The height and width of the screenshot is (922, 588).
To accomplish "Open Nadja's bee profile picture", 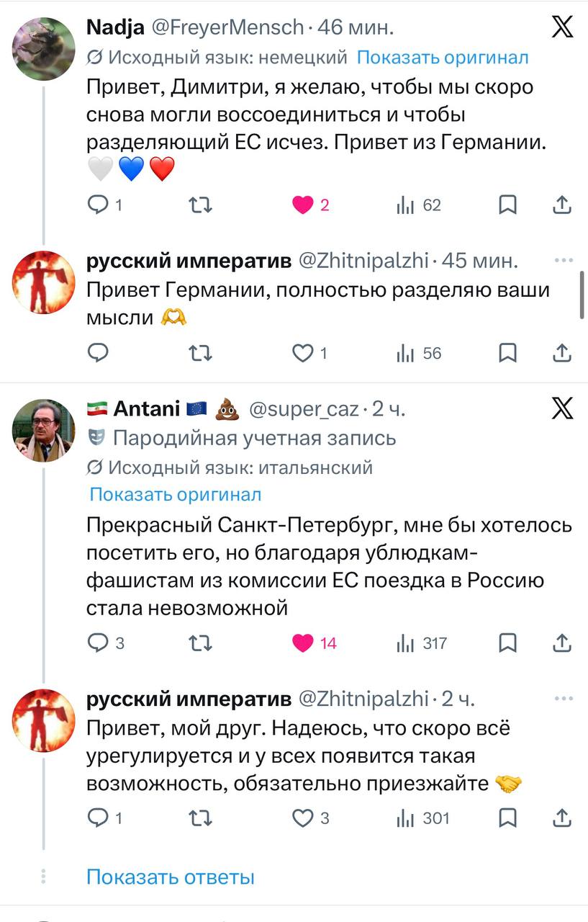I will (x=44, y=48).
